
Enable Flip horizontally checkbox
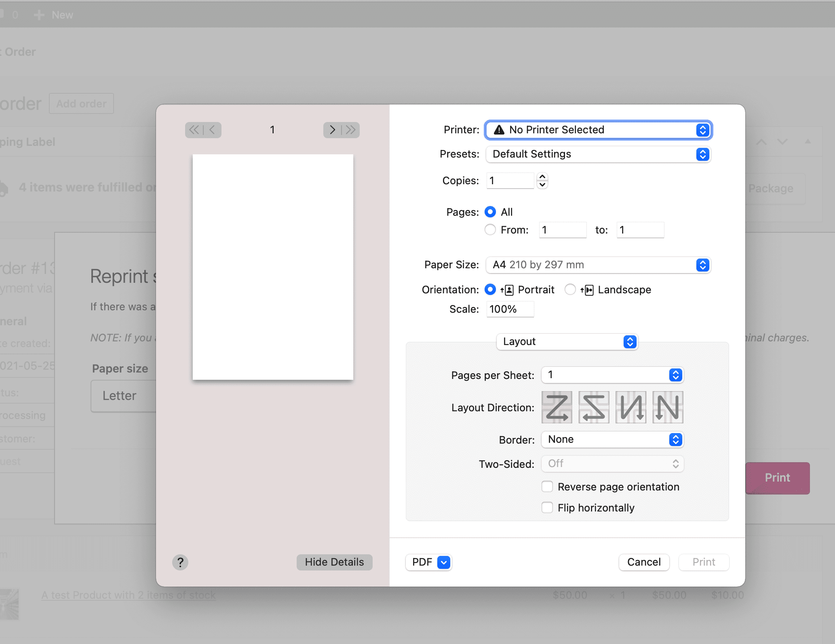pyautogui.click(x=547, y=507)
